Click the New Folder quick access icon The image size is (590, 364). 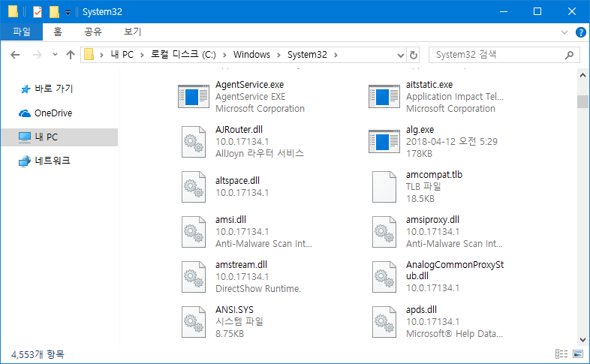tap(54, 11)
